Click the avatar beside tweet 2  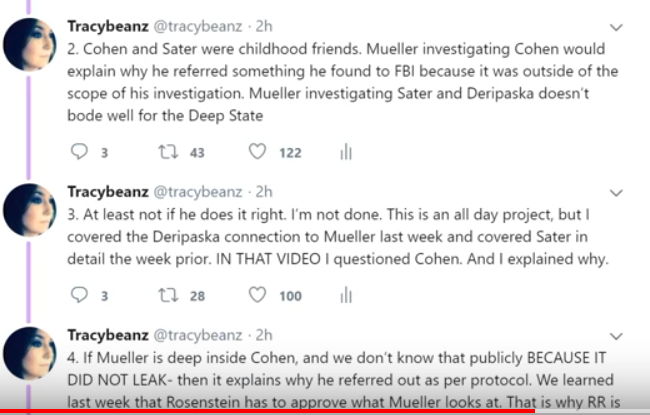coord(31,45)
